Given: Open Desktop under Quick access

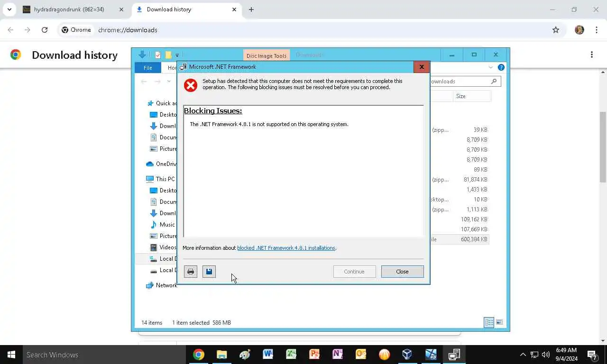Looking at the screenshot, I should tap(163, 115).
